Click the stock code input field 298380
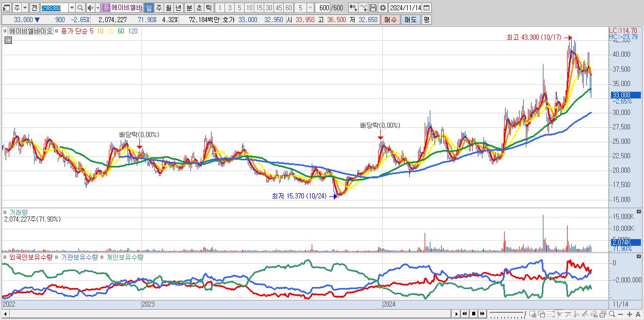 pos(54,8)
